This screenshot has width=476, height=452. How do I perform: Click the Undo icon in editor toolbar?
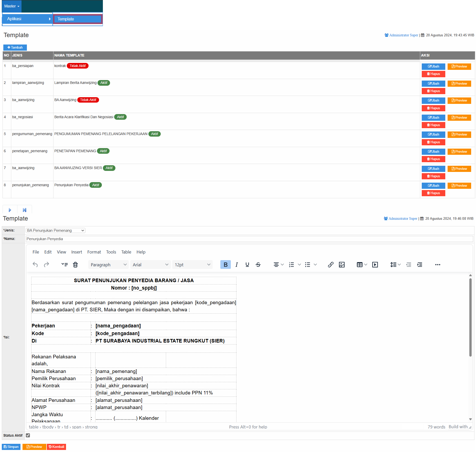click(x=35, y=264)
